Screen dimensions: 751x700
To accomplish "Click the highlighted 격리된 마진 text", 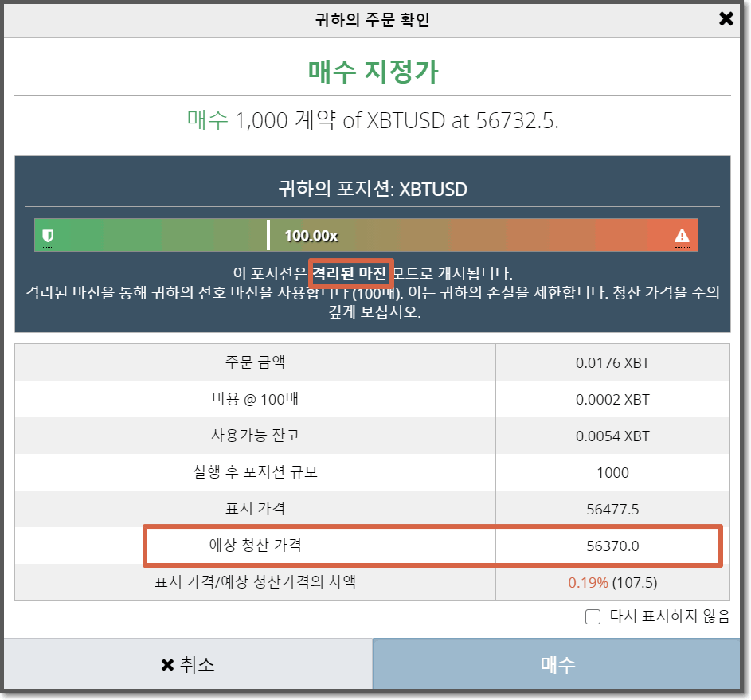I will click(x=349, y=271).
